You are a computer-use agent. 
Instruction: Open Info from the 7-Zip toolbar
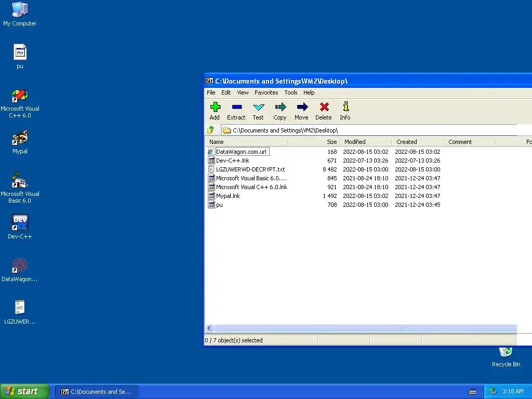pyautogui.click(x=345, y=111)
